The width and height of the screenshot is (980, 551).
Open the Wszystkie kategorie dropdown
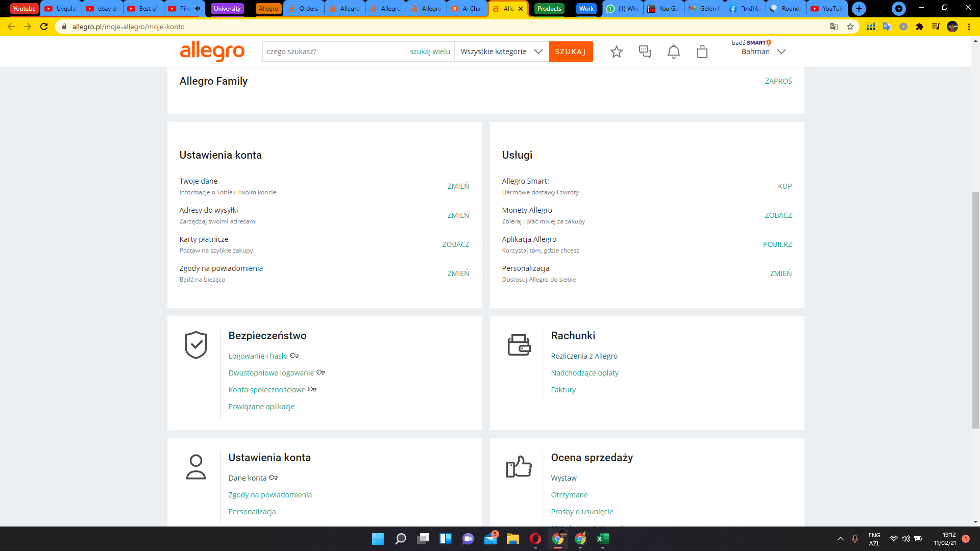(501, 52)
